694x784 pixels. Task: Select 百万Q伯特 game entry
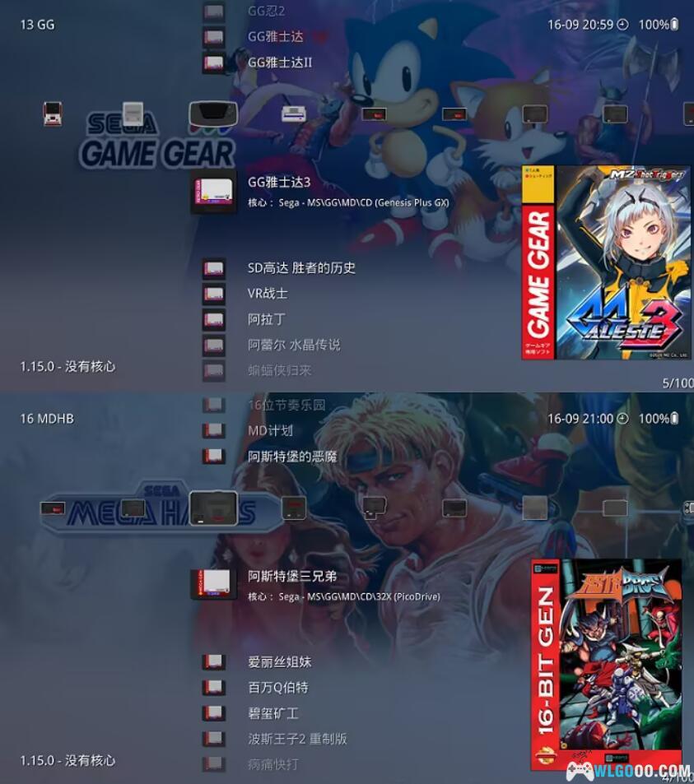277,688
